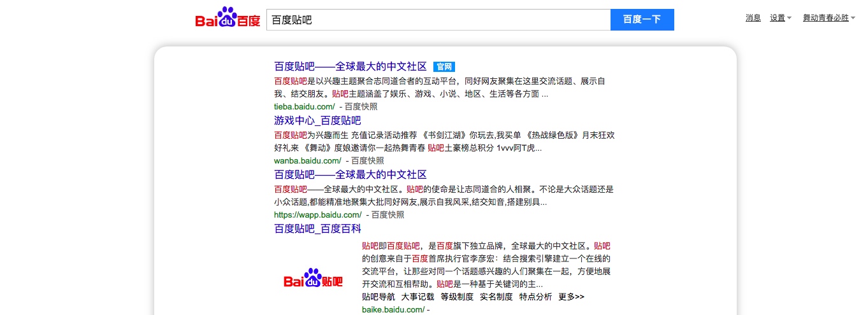This screenshot has height=315, width=868.
Task: Open the 百度贴吧_百度百科 result title
Action: click(317, 229)
